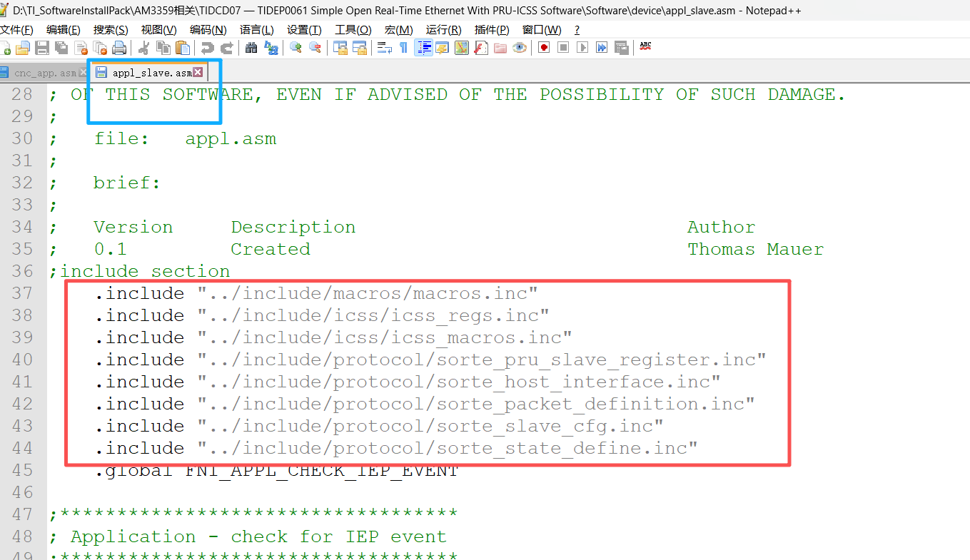Select the appl_slave.asm tab

pos(151,73)
